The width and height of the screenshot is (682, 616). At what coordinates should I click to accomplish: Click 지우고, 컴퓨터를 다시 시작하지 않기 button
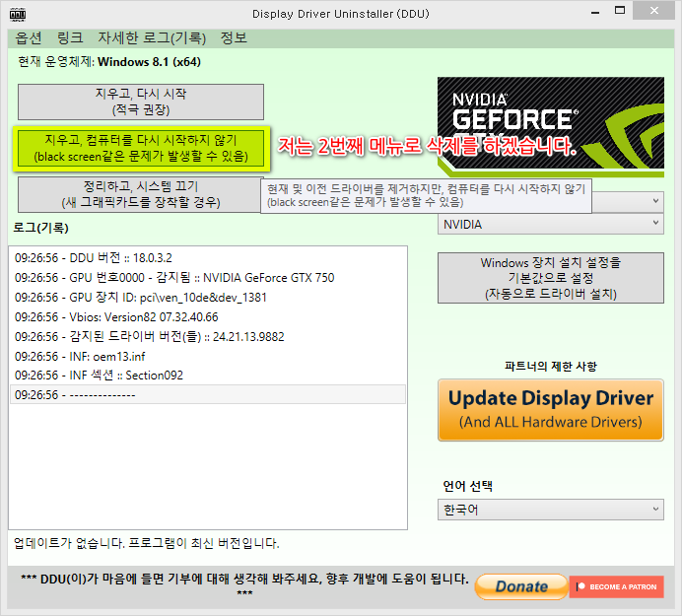click(141, 148)
